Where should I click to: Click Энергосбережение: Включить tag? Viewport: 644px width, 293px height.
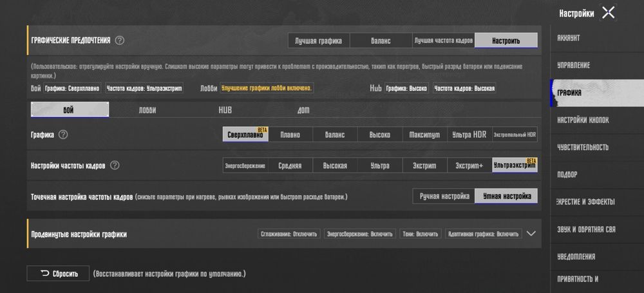tap(360, 234)
